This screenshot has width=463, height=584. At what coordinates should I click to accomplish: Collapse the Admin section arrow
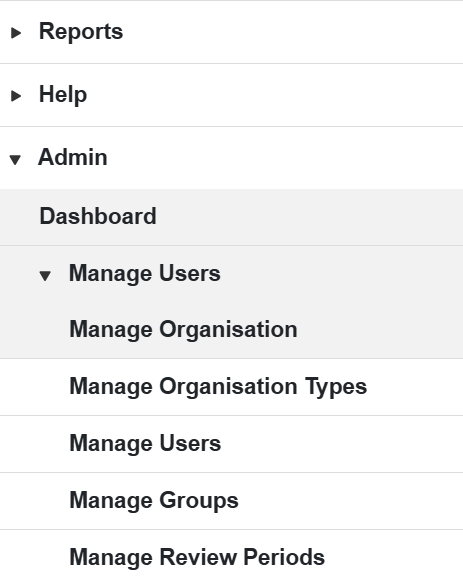point(15,160)
